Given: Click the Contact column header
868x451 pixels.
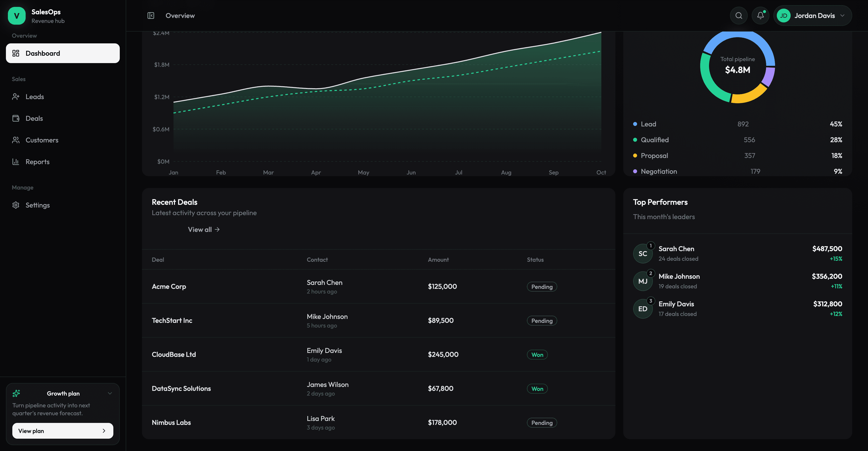Looking at the screenshot, I should tap(317, 260).
